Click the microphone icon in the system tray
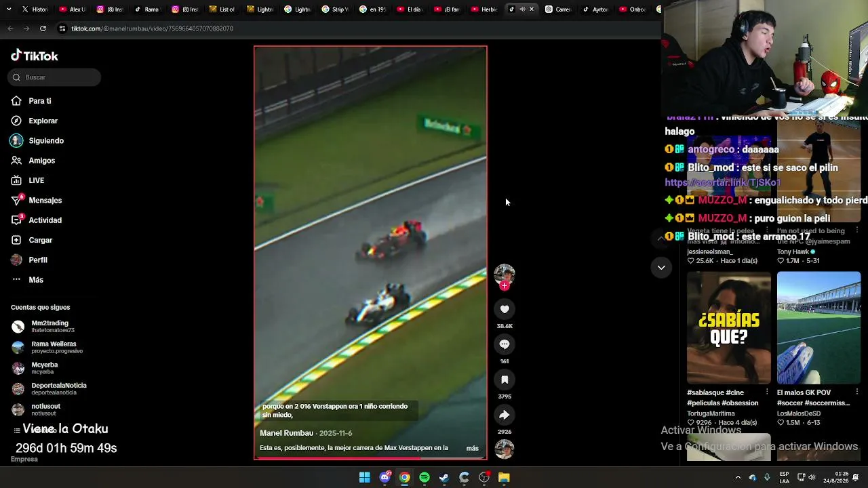 pyautogui.click(x=768, y=477)
